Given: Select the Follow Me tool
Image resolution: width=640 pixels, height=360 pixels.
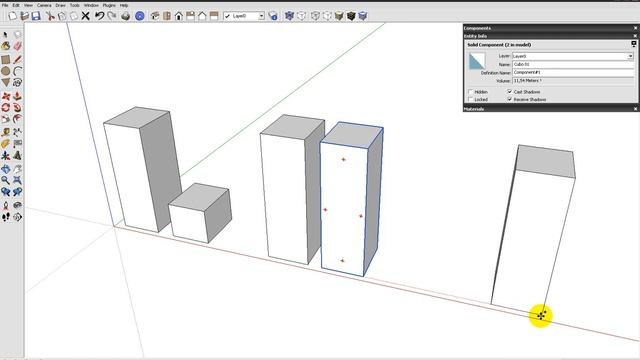Looking at the screenshot, I should (17, 108).
